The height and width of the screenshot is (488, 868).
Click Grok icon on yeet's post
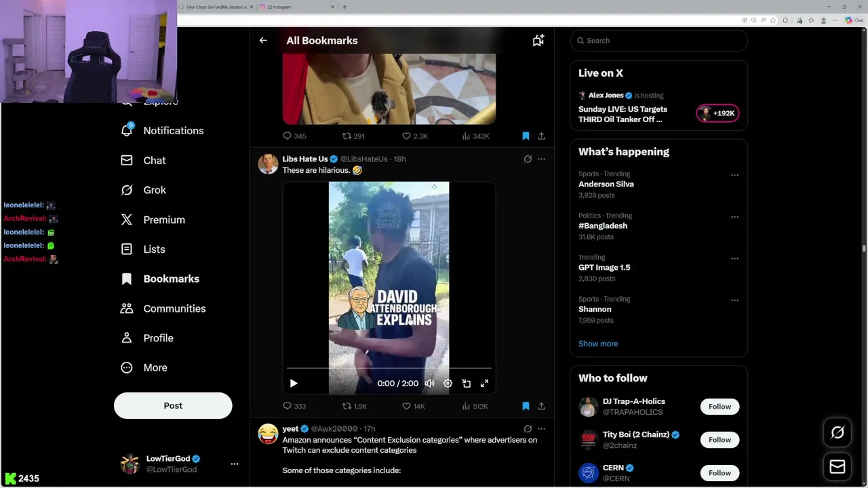tap(528, 428)
